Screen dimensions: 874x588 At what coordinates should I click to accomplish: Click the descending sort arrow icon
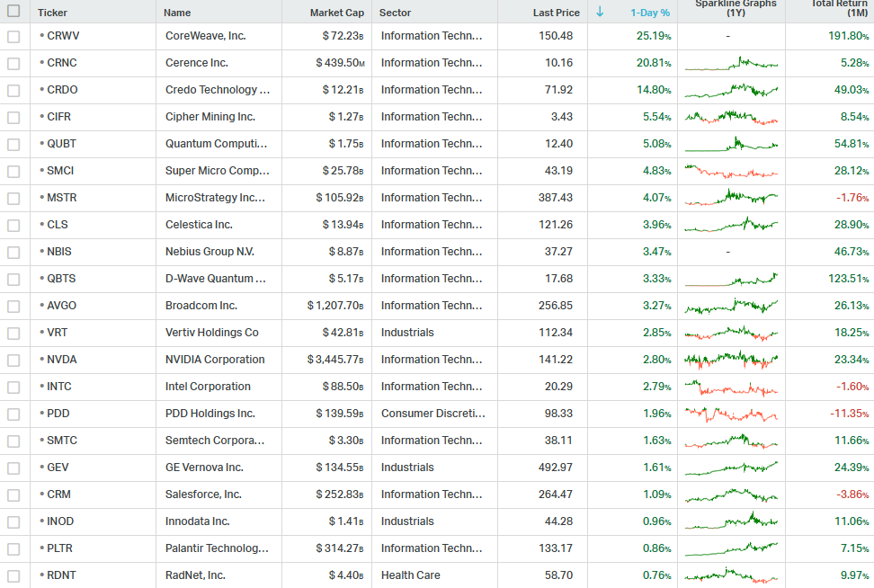pyautogui.click(x=600, y=12)
